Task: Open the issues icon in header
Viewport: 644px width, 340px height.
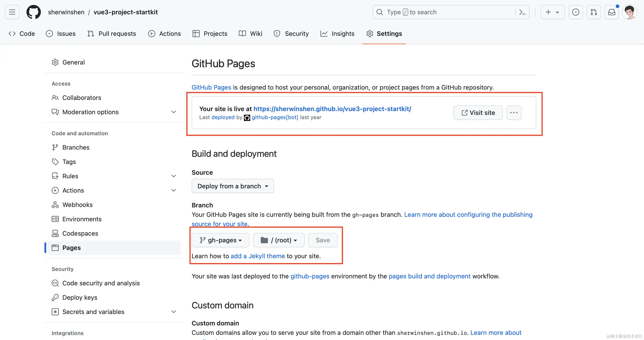Action: coord(576,12)
